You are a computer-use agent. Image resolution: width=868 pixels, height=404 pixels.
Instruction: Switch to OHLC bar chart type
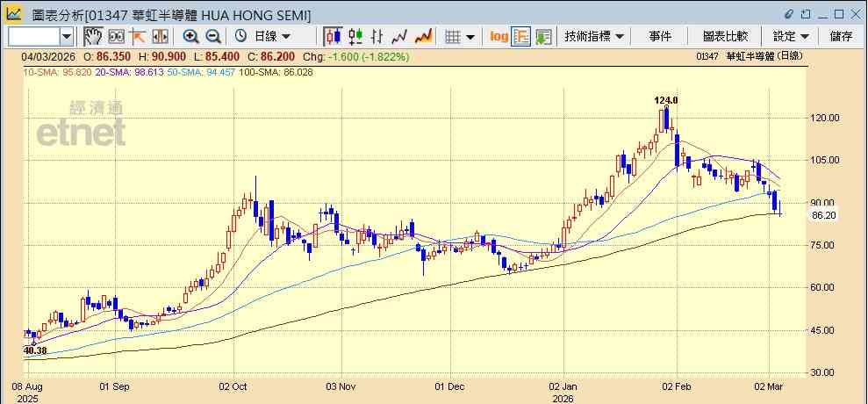point(377,37)
